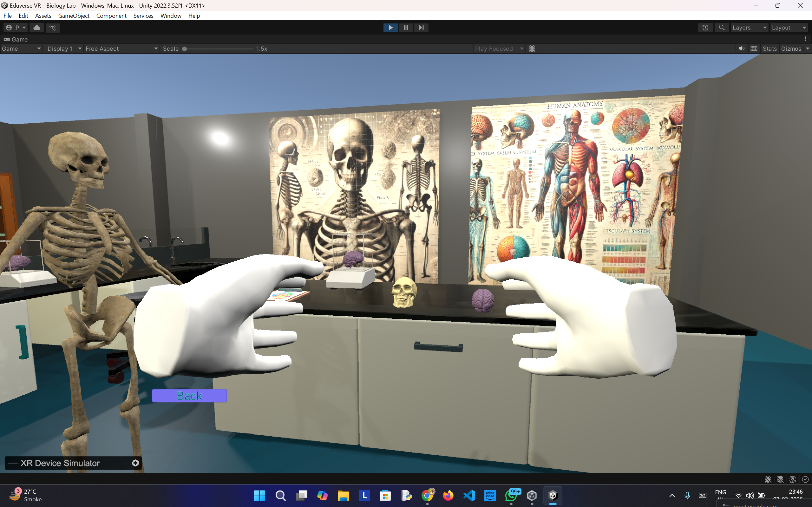
Task: Toggle the Stats overlay
Action: coord(769,48)
